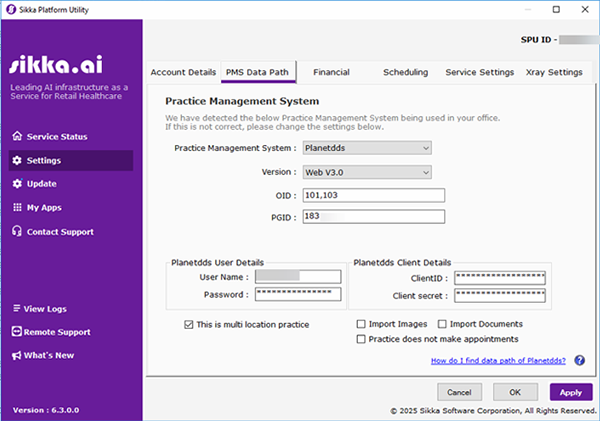Close the Sikka Platform Utility window
The image size is (600, 421).
tap(585, 9)
